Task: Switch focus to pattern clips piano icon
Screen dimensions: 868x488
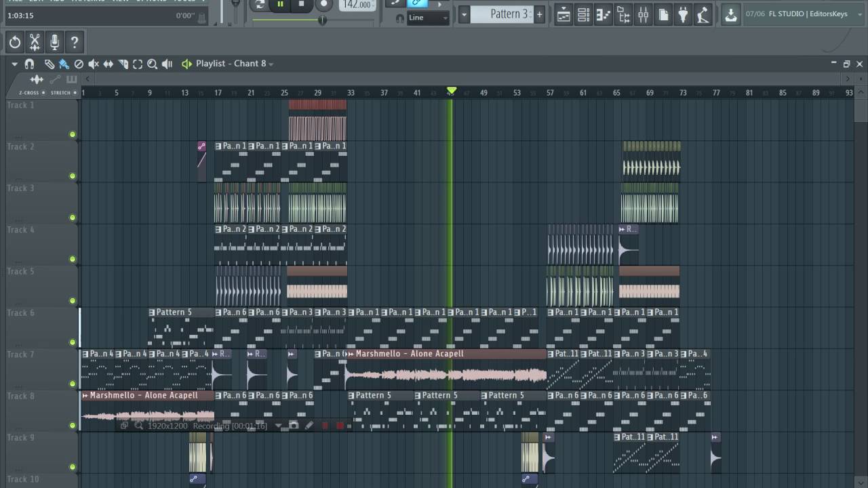Action: point(71,80)
